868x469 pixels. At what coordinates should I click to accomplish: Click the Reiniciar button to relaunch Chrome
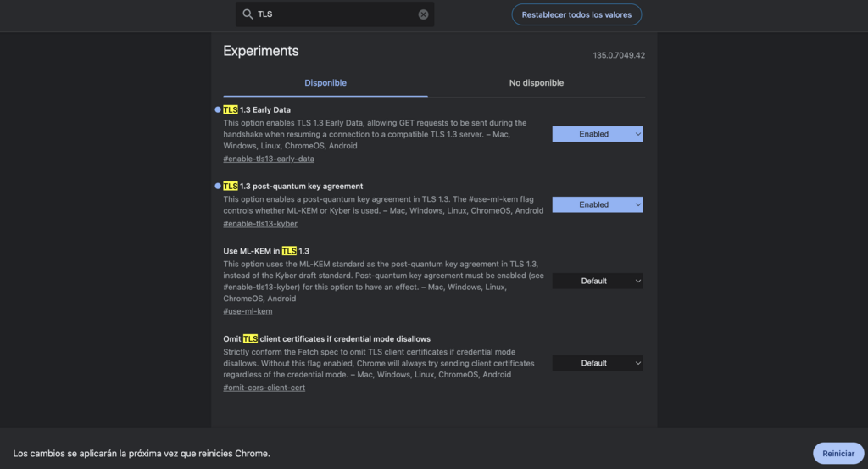(837, 454)
